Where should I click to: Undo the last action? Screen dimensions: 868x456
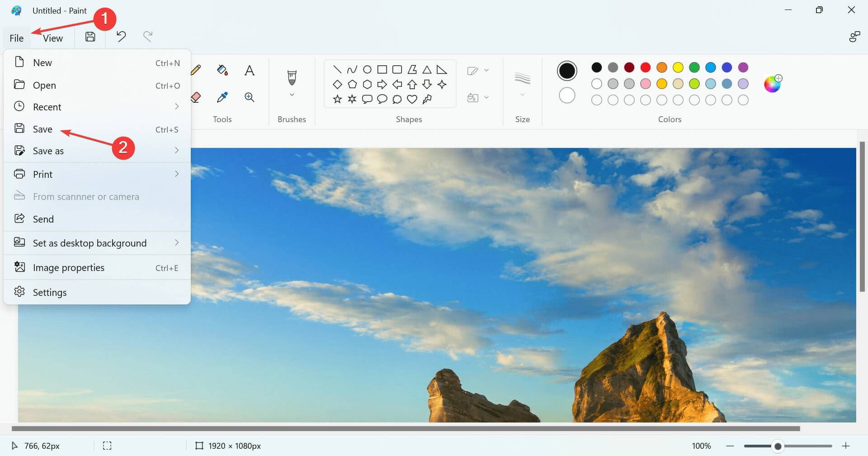[x=121, y=36]
